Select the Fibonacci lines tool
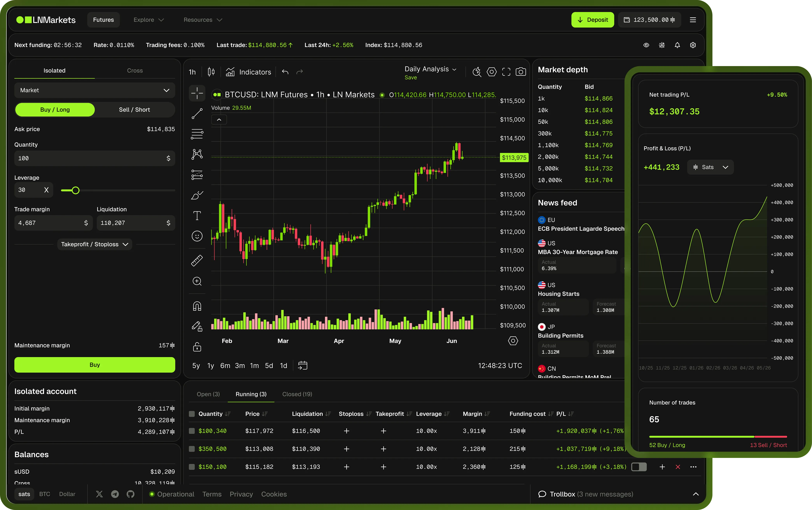 point(197,134)
